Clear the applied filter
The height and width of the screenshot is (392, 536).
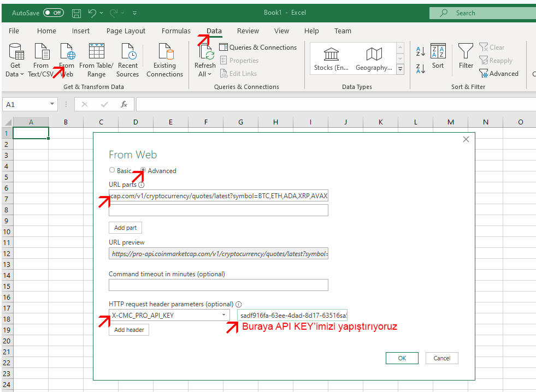[x=492, y=47]
